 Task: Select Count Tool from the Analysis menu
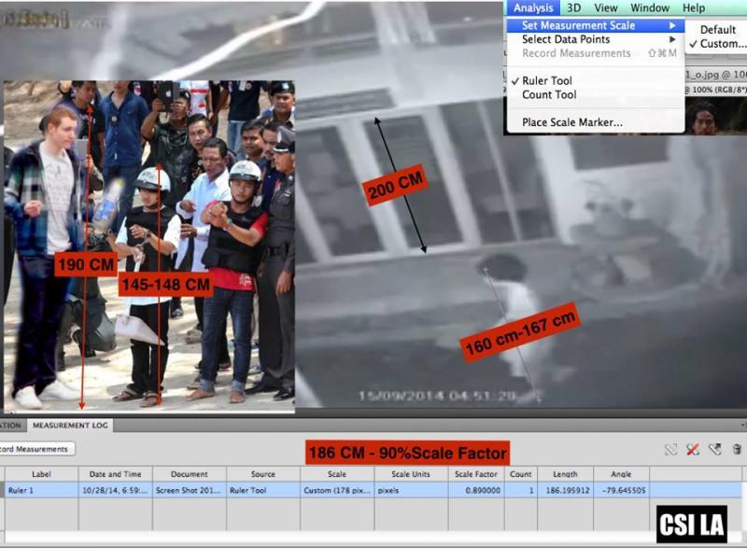click(549, 94)
